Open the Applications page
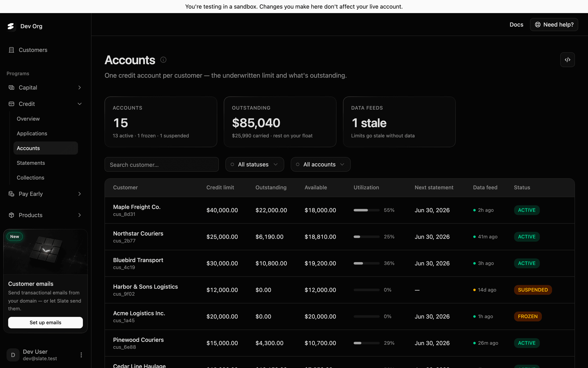Viewport: 588px width, 368px height. (x=32, y=133)
